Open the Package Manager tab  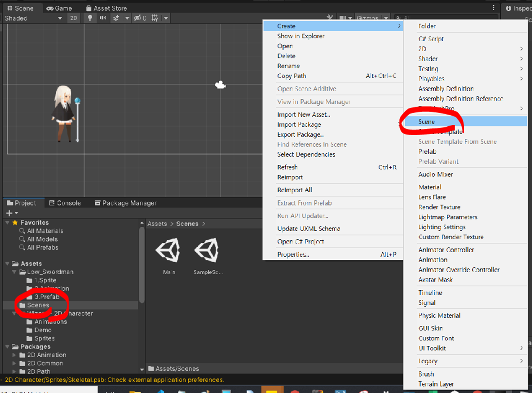125,203
